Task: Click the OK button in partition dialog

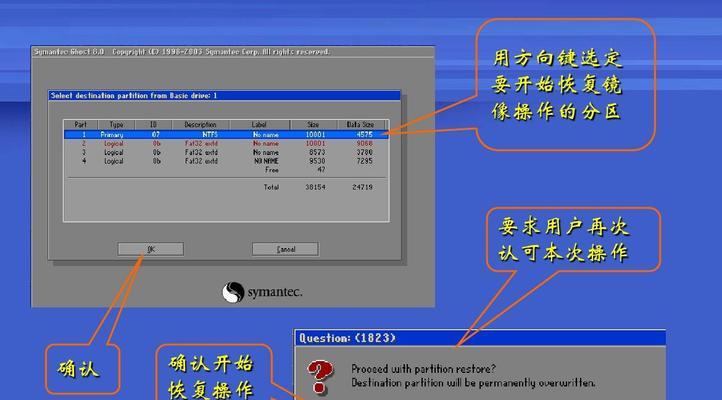Action: (x=151, y=249)
